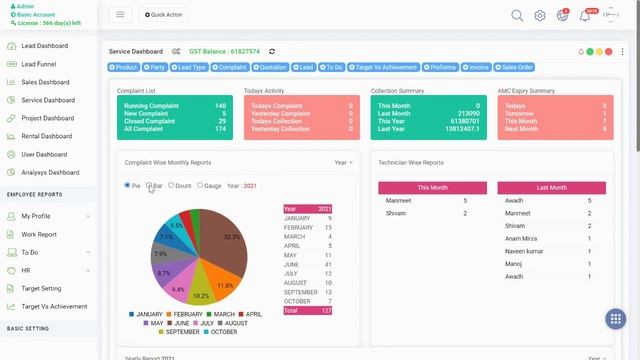Select the This Month technician tab header
Image resolution: width=640 pixels, height=360 pixels.
click(433, 188)
